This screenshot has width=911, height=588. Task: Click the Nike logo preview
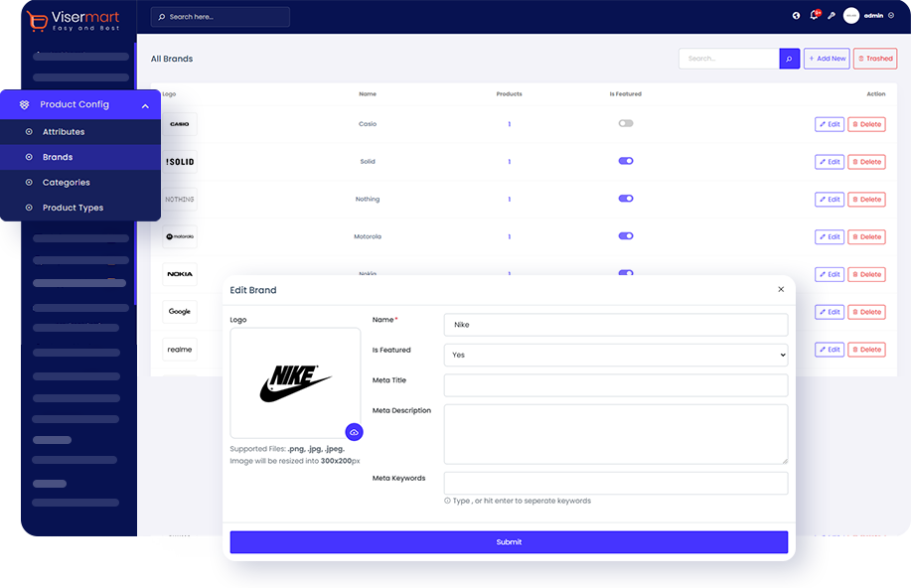295,383
